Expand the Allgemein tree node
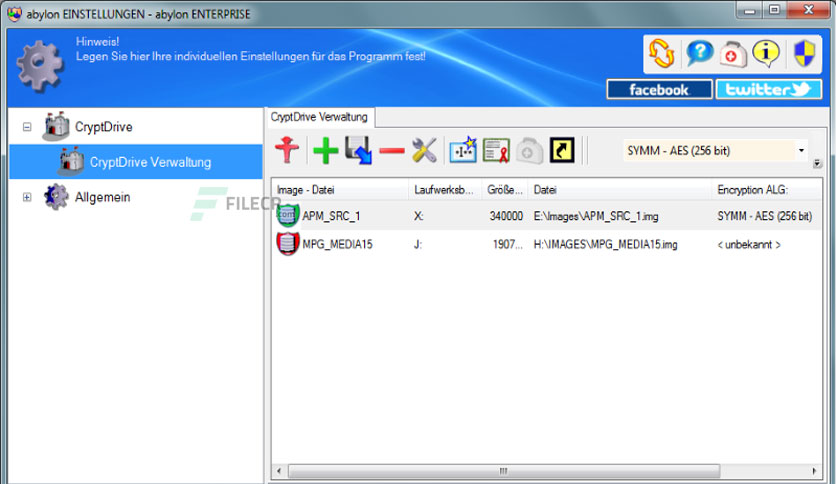Image resolution: width=836 pixels, height=484 pixels. [x=27, y=197]
